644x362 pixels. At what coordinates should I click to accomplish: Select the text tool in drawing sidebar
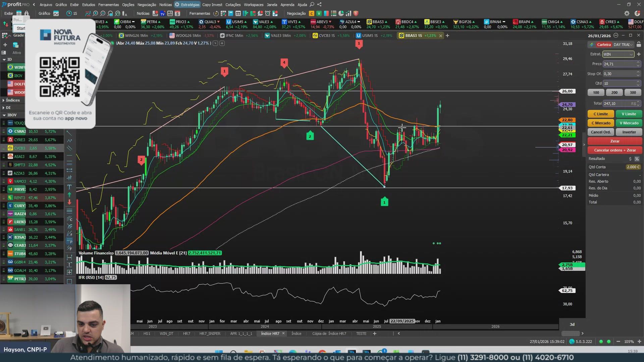(69, 187)
